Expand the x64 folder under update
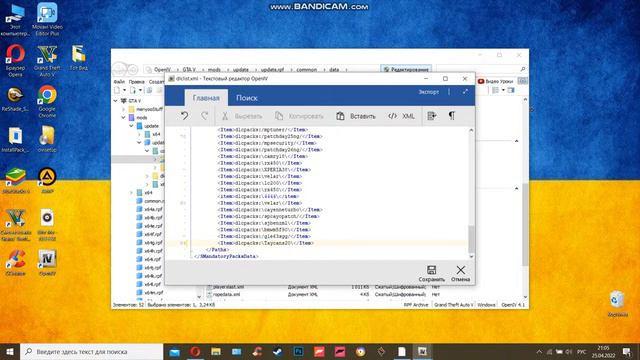The image size is (640, 360). pyautogui.click(x=139, y=134)
